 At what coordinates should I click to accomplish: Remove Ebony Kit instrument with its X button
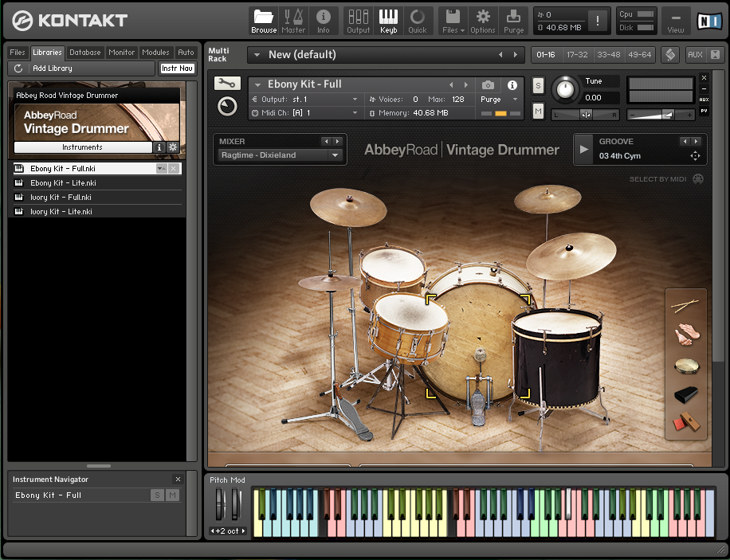click(x=704, y=78)
